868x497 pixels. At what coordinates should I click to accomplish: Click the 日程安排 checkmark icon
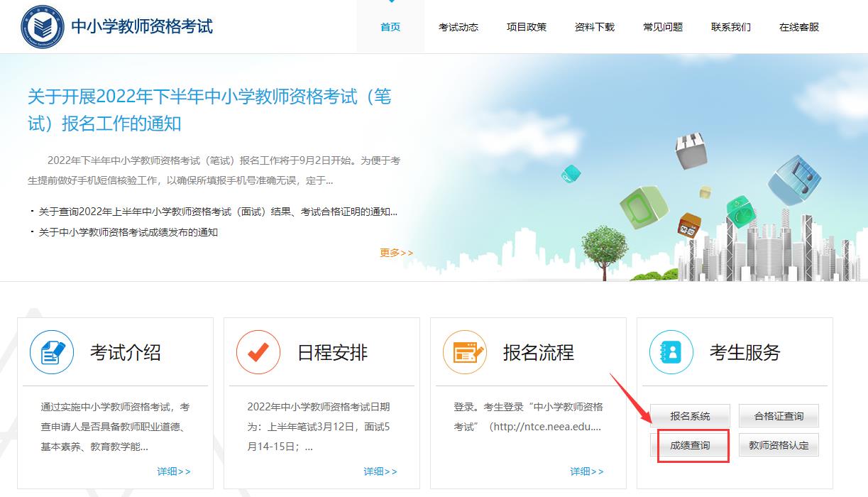click(258, 351)
